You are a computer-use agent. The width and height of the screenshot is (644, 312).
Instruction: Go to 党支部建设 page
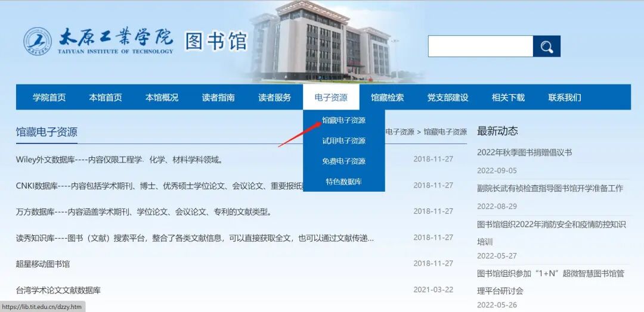(448, 98)
